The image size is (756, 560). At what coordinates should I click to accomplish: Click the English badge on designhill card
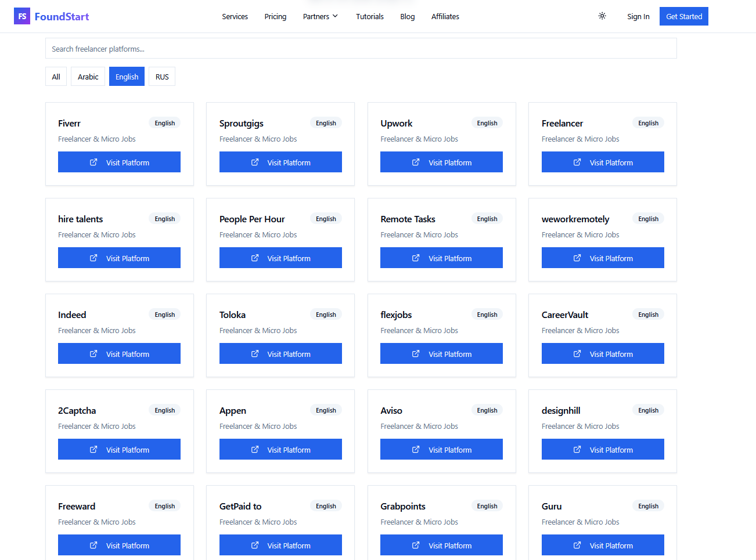[648, 410]
